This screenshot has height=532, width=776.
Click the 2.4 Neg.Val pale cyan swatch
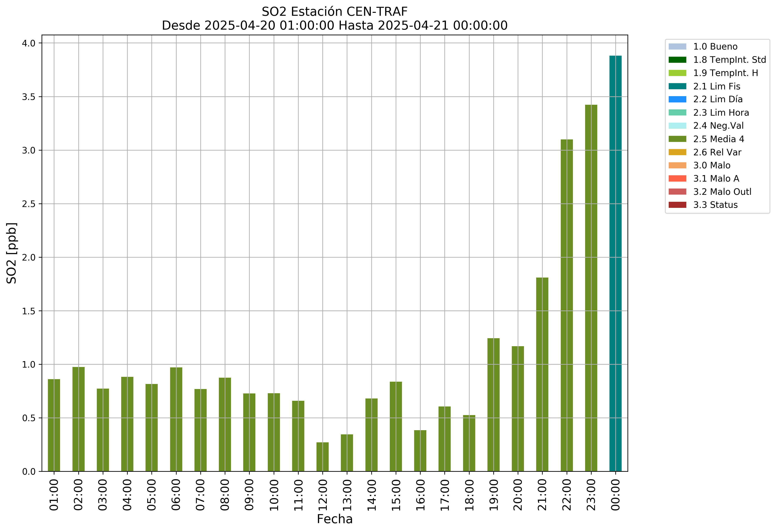[677, 126]
